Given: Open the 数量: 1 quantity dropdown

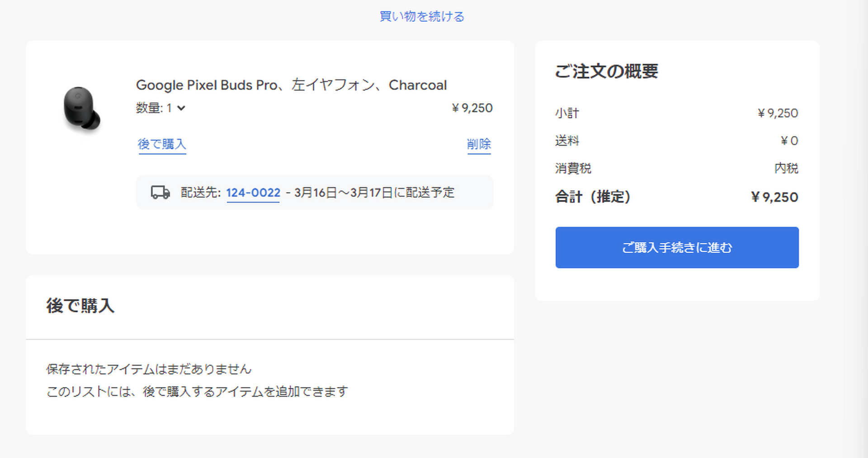Looking at the screenshot, I should click(x=160, y=108).
